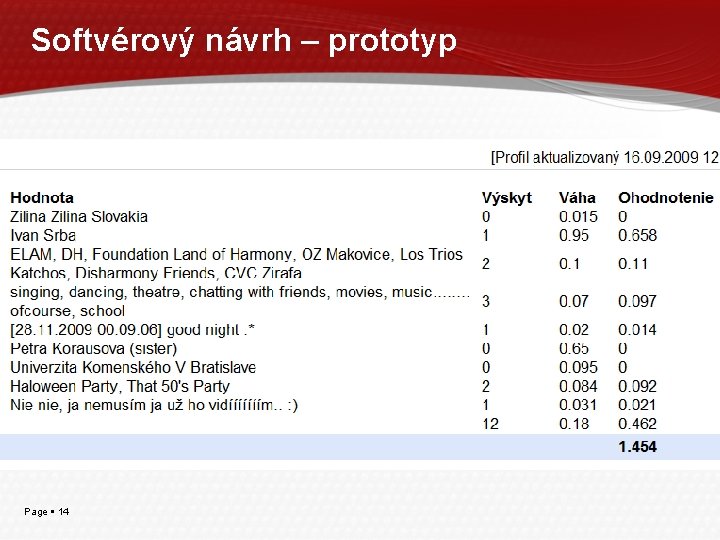
Task: Click the rating value 0.658
Action: click(x=637, y=235)
